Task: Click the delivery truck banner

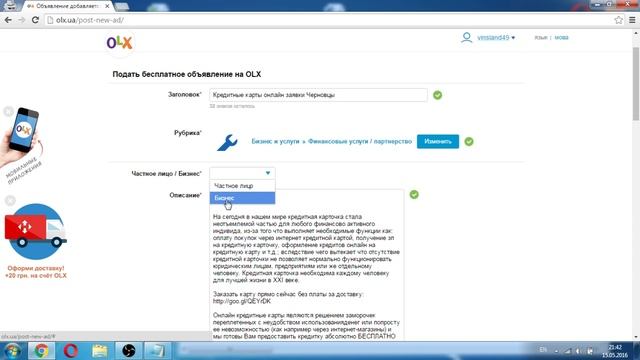Action: pyautogui.click(x=36, y=231)
